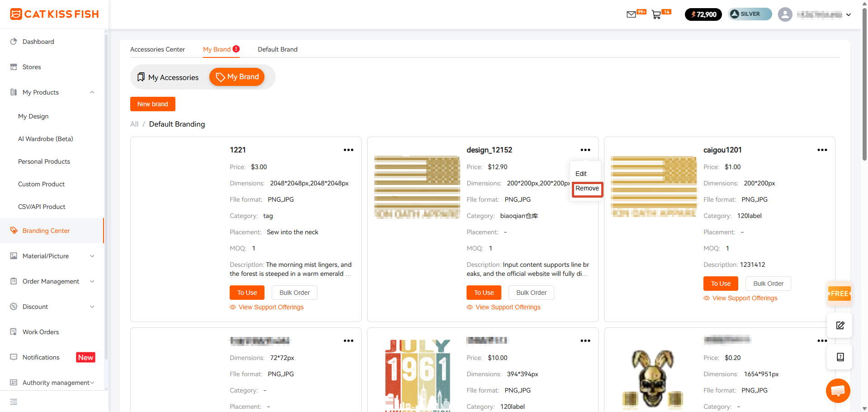The width and height of the screenshot is (868, 412).
Task: Open the more options menu for 1221
Action: pos(349,150)
